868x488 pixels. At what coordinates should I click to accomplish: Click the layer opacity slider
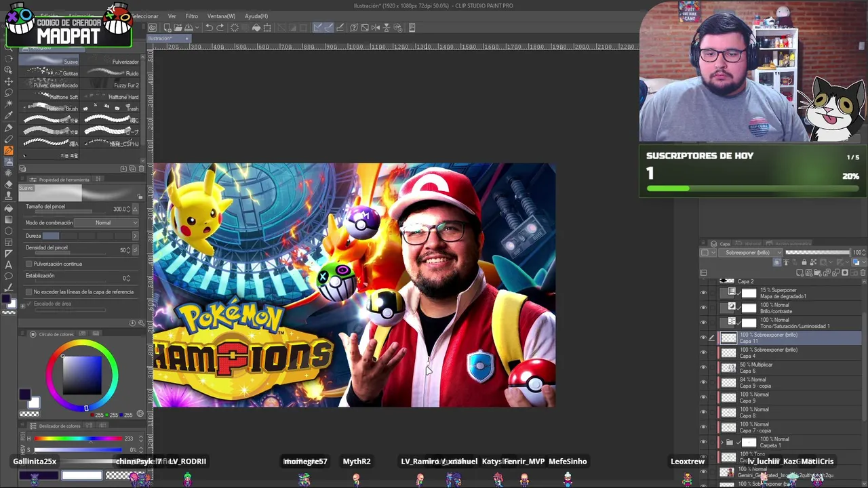pos(817,253)
